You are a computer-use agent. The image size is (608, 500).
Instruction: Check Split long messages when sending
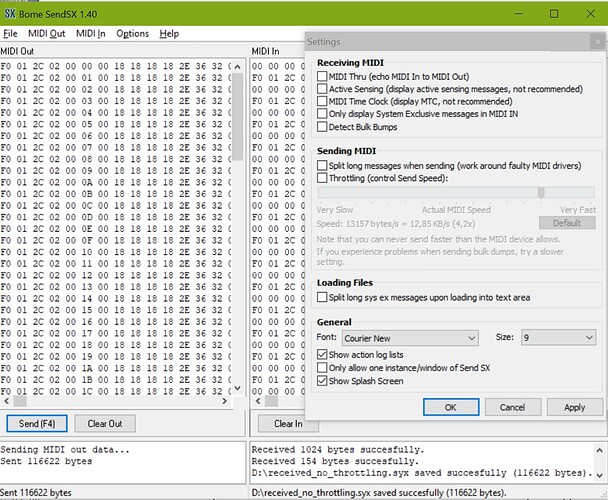(x=322, y=165)
